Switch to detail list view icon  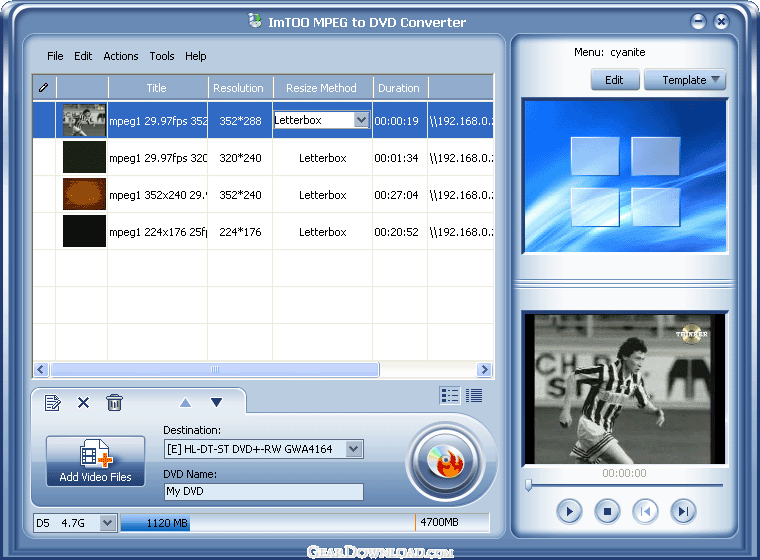(x=474, y=396)
